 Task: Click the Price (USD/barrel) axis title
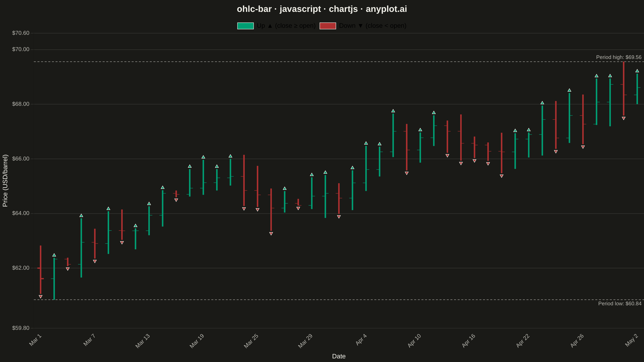pos(5,181)
